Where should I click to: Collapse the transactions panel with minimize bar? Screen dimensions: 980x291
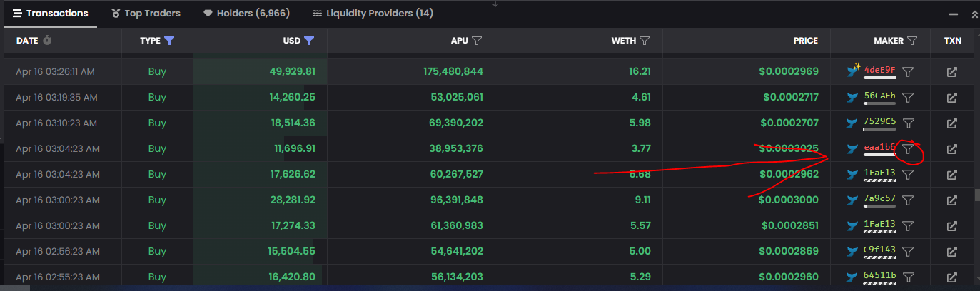[x=953, y=14]
